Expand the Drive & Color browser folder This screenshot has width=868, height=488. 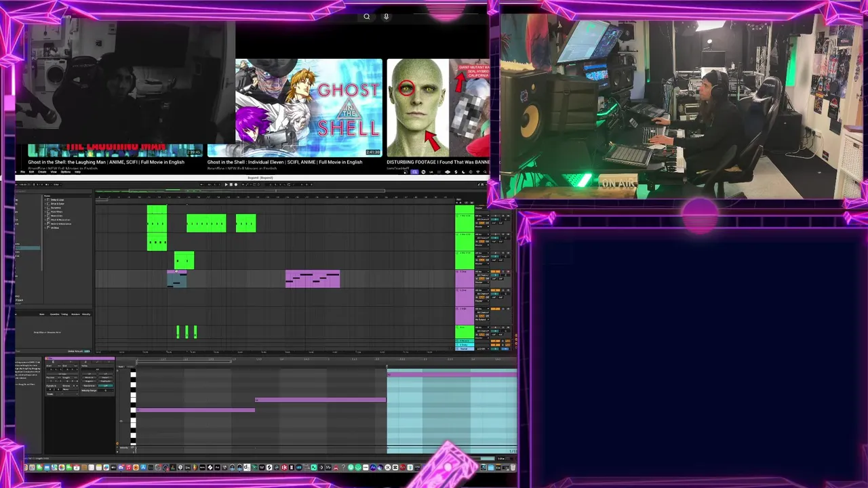click(x=45, y=204)
